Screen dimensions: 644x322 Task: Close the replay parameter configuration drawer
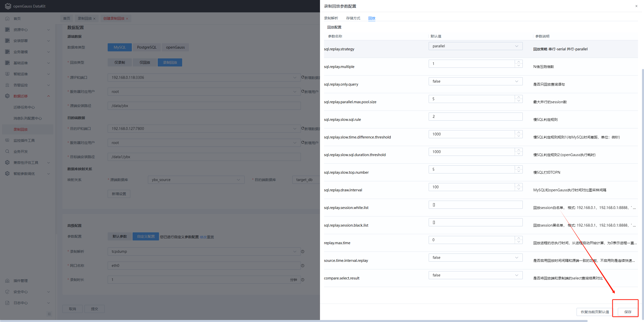(x=636, y=6)
